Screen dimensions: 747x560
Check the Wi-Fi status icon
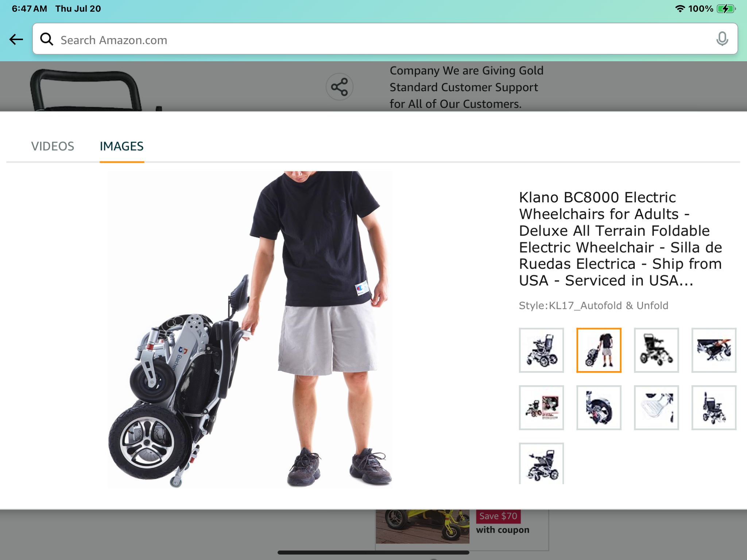[x=680, y=9]
